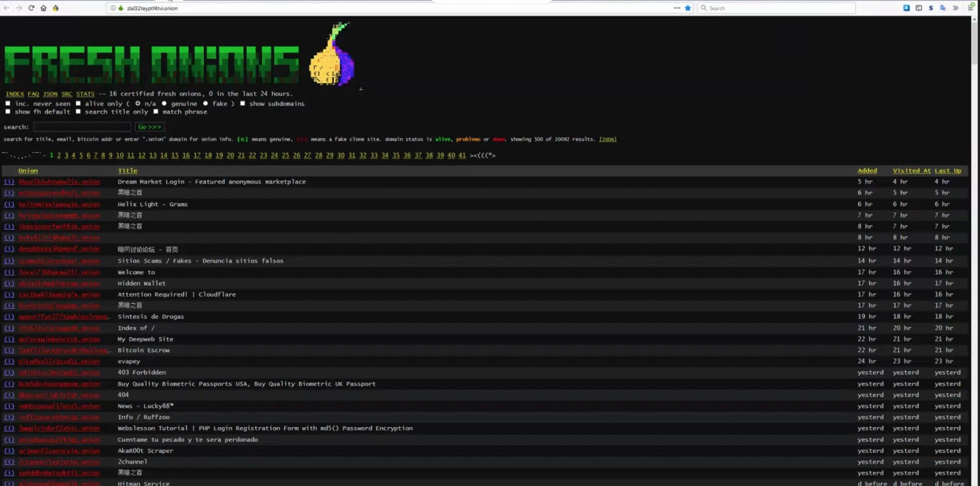The height and width of the screenshot is (486, 980).
Task: Open the INDEX navigation link
Action: click(x=15, y=94)
